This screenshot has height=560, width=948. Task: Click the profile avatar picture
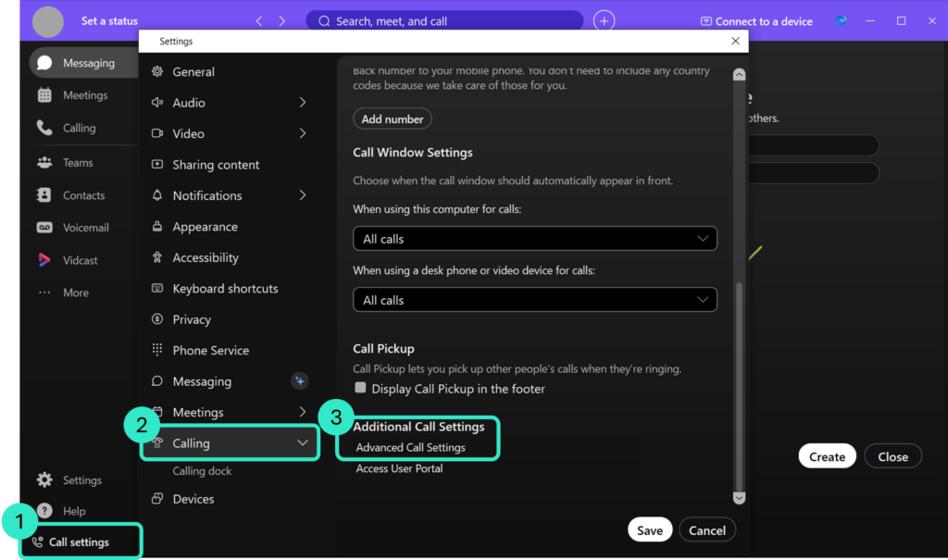[x=48, y=21]
